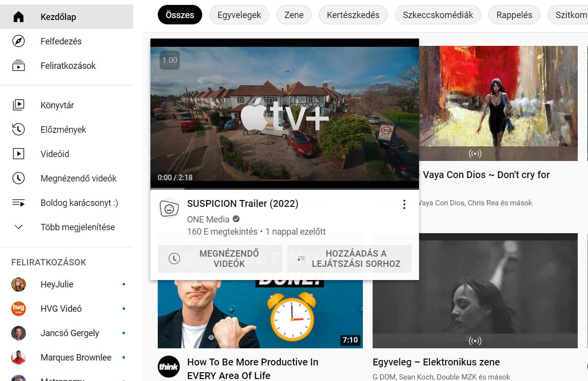
Task: Click the 1.00 playback speed badge
Action: pyautogui.click(x=169, y=60)
